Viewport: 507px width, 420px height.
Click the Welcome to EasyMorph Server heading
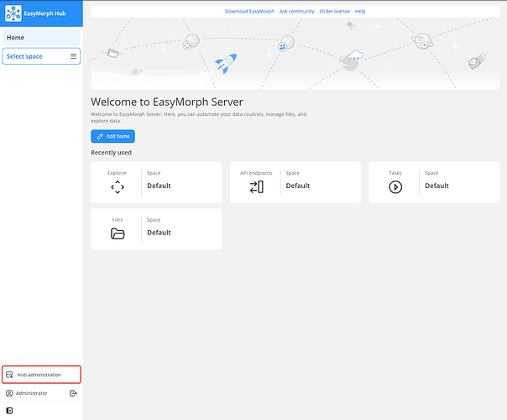click(x=167, y=102)
